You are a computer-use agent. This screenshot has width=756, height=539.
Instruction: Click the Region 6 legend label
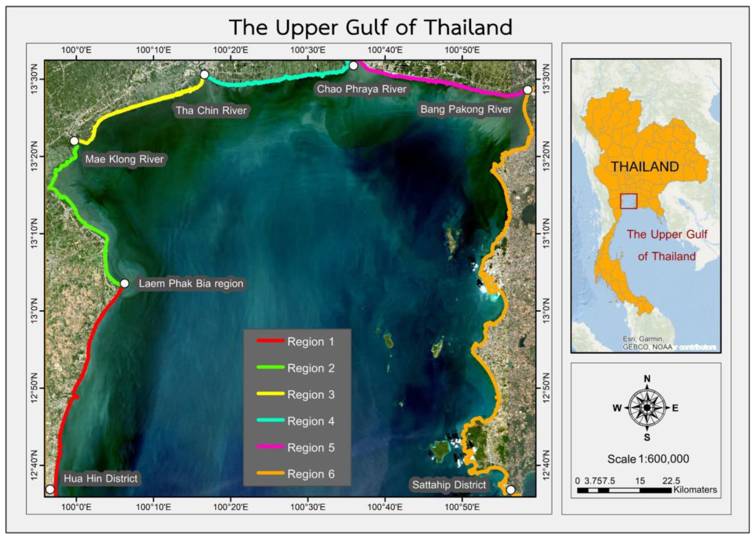311,474
